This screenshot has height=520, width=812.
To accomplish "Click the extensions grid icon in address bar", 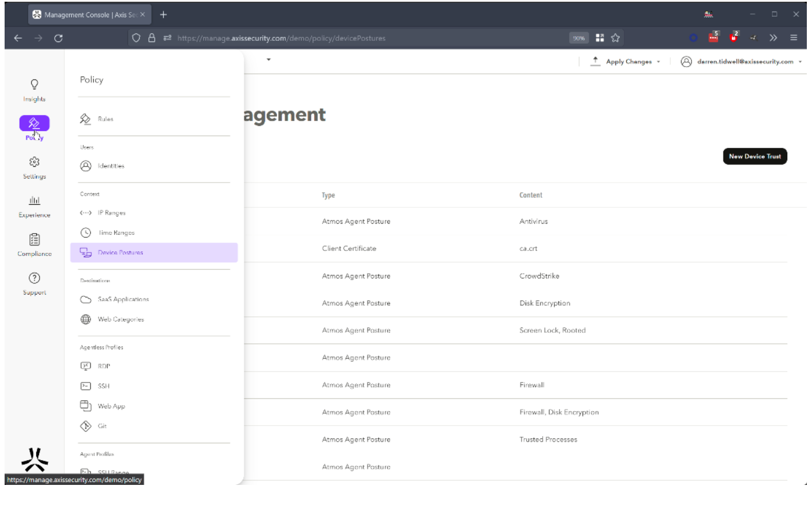I will click(x=600, y=38).
